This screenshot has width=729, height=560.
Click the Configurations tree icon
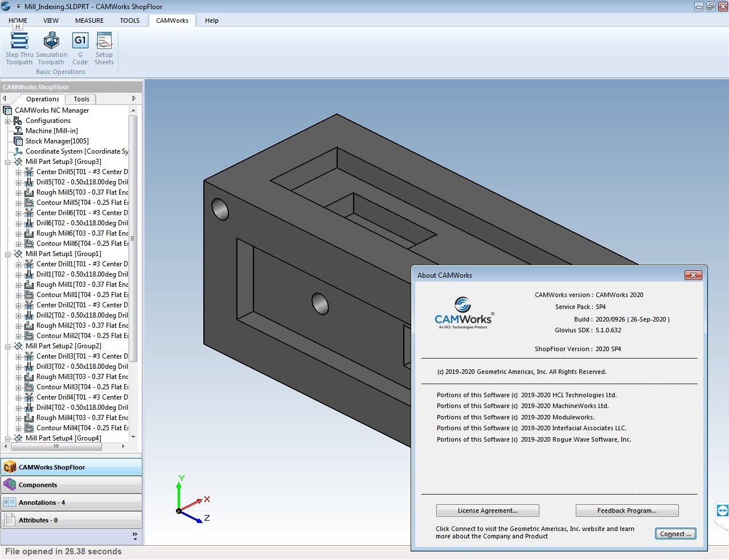[x=18, y=121]
